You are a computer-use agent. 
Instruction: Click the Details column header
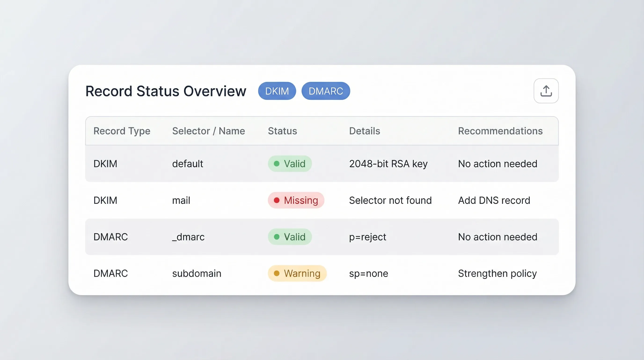point(365,131)
